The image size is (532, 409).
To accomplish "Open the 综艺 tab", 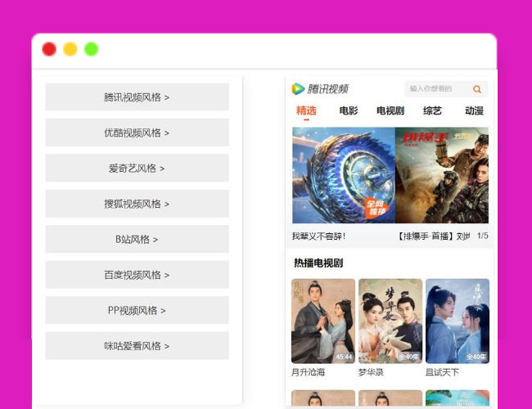I will (432, 110).
